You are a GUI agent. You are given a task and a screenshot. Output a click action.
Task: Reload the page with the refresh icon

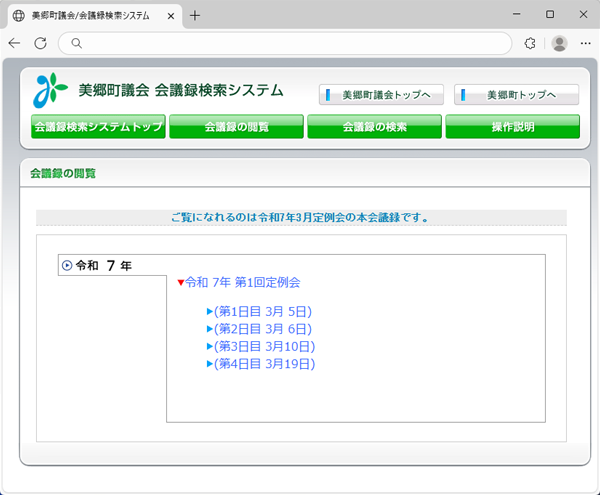pos(40,43)
